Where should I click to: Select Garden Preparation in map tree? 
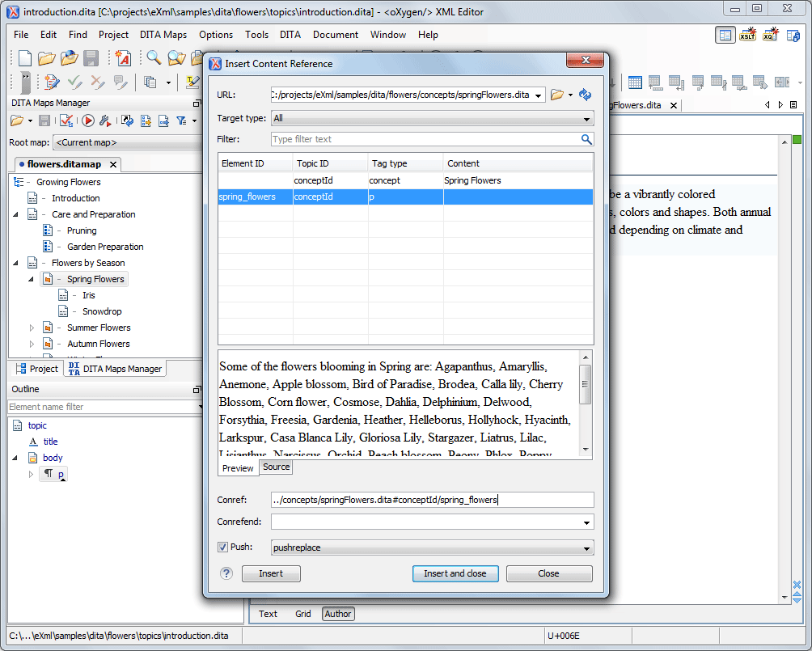[x=105, y=247]
